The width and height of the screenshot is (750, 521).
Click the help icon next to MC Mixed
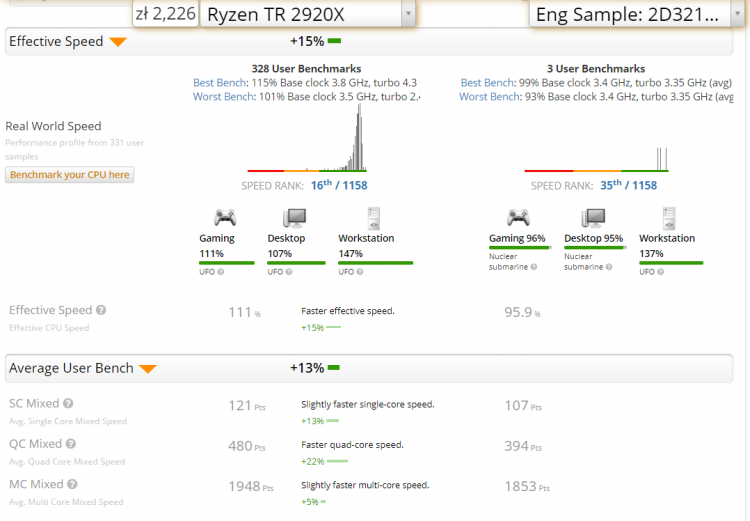click(71, 485)
